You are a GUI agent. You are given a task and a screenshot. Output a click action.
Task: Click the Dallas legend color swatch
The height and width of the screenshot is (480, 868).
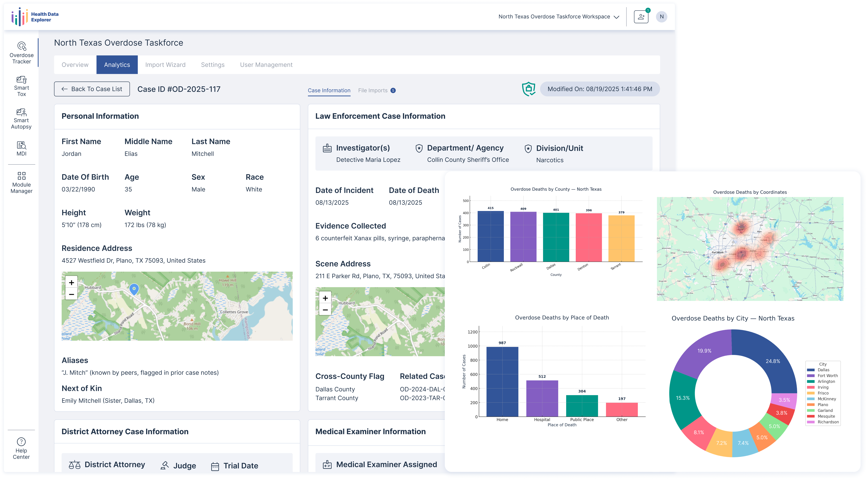tap(810, 370)
